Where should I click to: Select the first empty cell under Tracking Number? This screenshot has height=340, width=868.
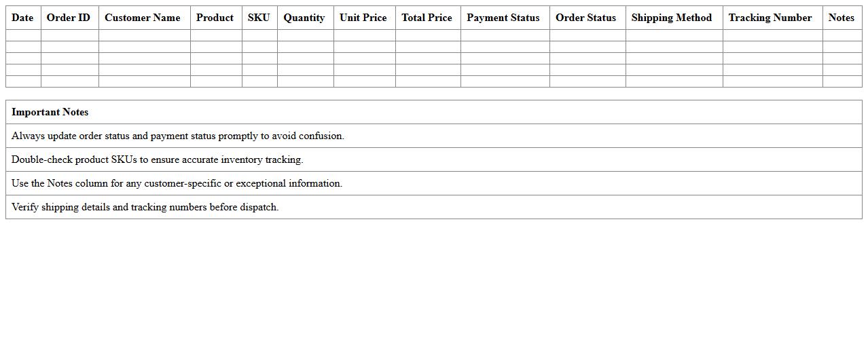pos(772,35)
